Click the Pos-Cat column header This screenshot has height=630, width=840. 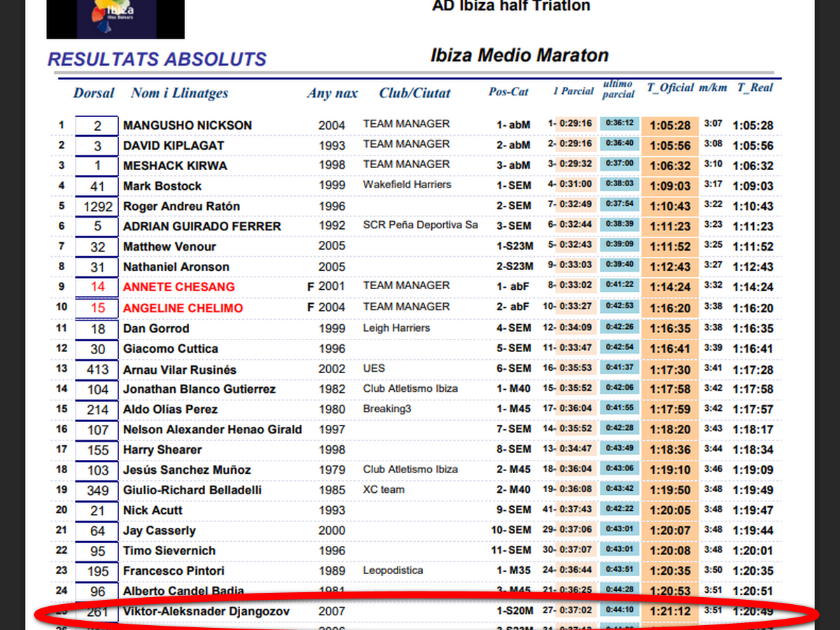point(508,92)
